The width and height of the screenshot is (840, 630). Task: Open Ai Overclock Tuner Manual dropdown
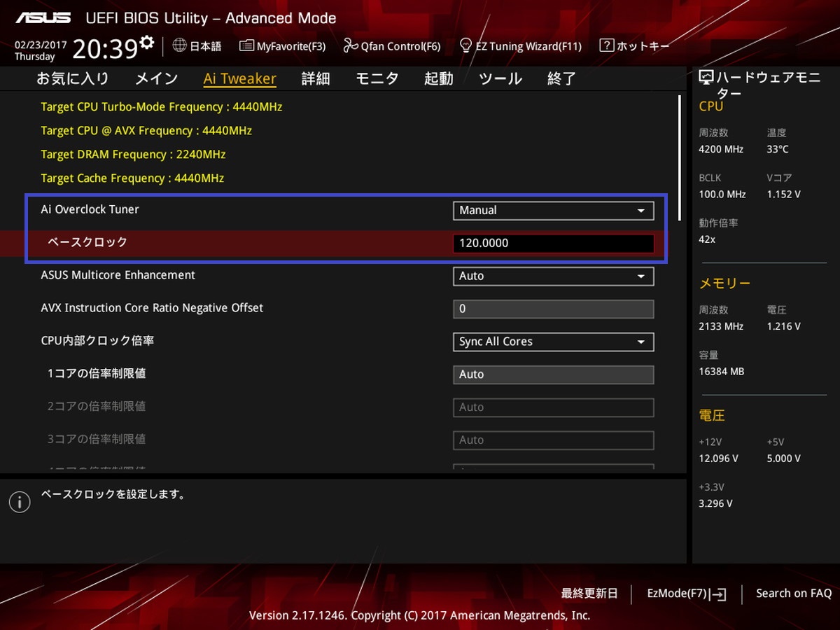pyautogui.click(x=553, y=210)
